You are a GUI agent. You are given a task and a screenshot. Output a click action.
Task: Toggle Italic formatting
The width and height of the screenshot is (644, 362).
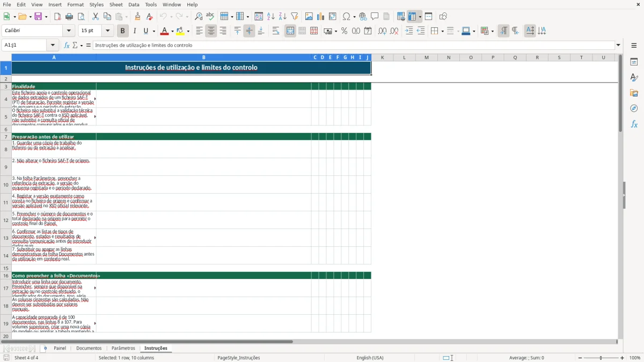134,31
